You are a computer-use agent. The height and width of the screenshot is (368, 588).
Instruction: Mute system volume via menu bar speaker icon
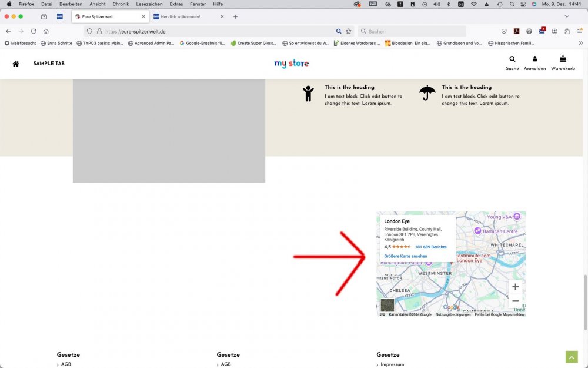click(x=436, y=4)
